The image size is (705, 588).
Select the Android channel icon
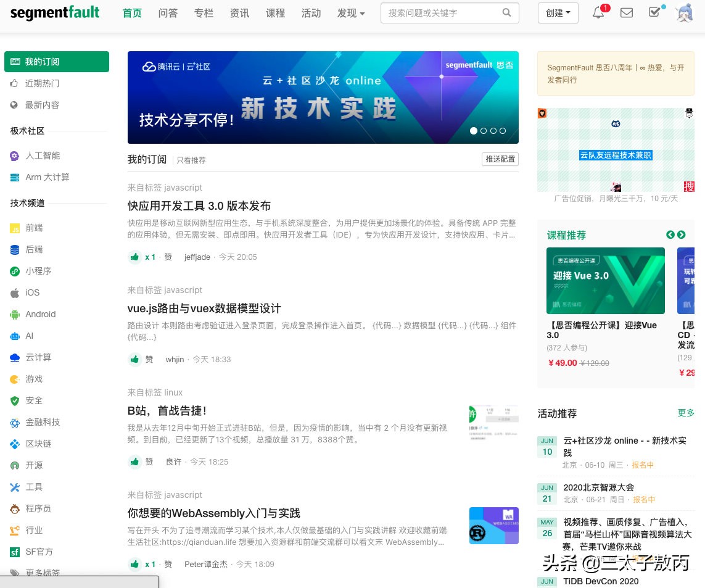click(x=15, y=314)
